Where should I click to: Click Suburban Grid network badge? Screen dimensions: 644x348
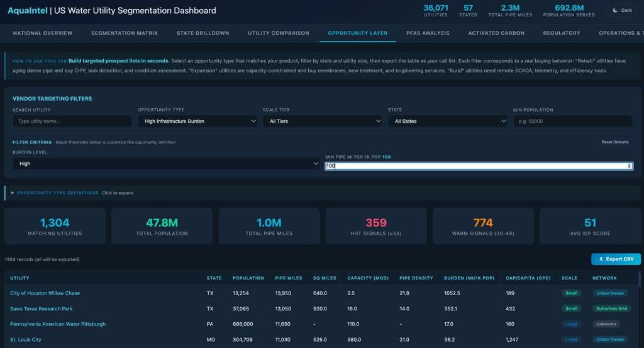point(611,308)
